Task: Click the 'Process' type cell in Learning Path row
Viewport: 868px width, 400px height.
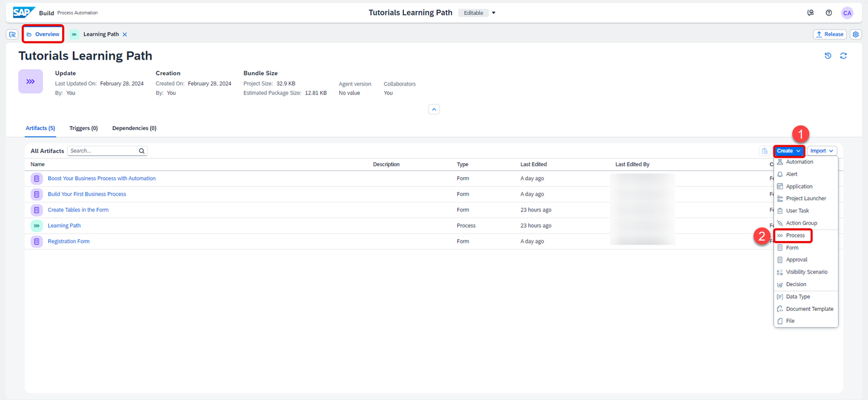Action: tap(467, 226)
